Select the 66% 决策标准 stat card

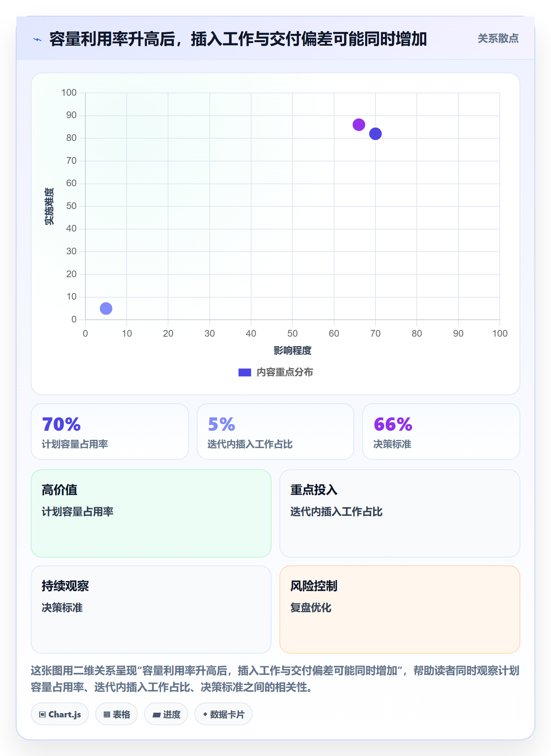coord(441,432)
